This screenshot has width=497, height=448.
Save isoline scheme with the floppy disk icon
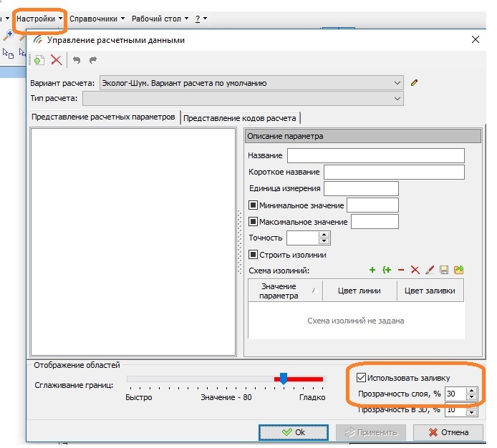coord(444,270)
